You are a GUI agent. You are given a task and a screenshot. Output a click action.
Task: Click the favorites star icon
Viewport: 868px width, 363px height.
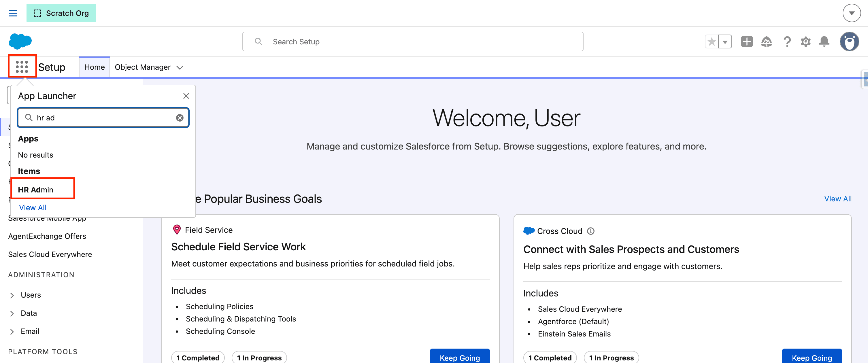tap(711, 42)
